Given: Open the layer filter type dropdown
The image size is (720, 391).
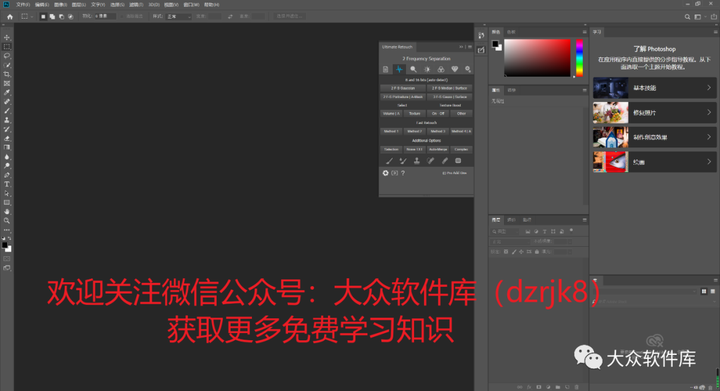Looking at the screenshot, I should click(505, 232).
